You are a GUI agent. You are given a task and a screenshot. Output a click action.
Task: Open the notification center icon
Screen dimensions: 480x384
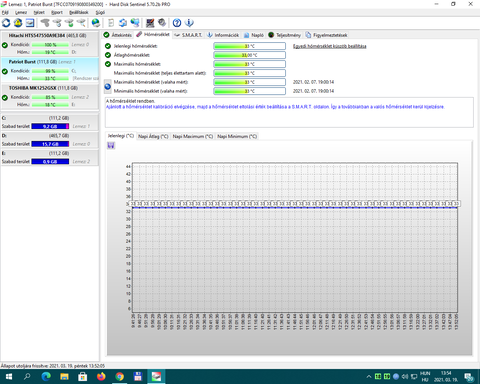(x=469, y=377)
